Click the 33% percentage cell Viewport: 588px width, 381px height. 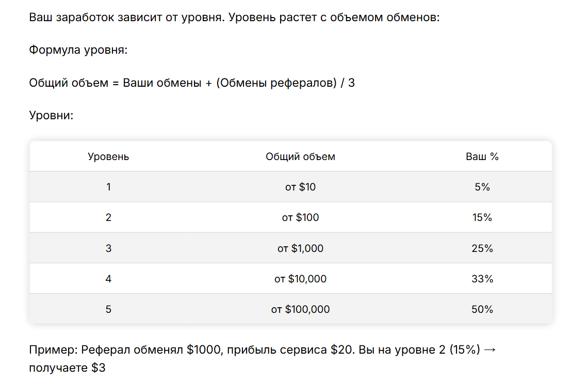pos(482,279)
